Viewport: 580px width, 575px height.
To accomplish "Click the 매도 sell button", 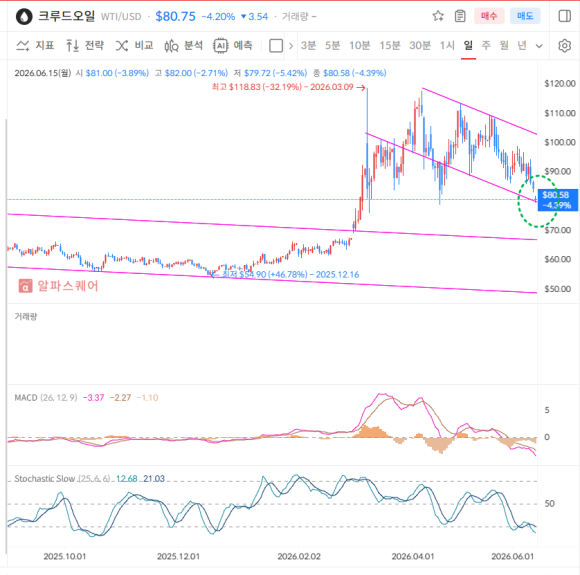I will click(525, 16).
